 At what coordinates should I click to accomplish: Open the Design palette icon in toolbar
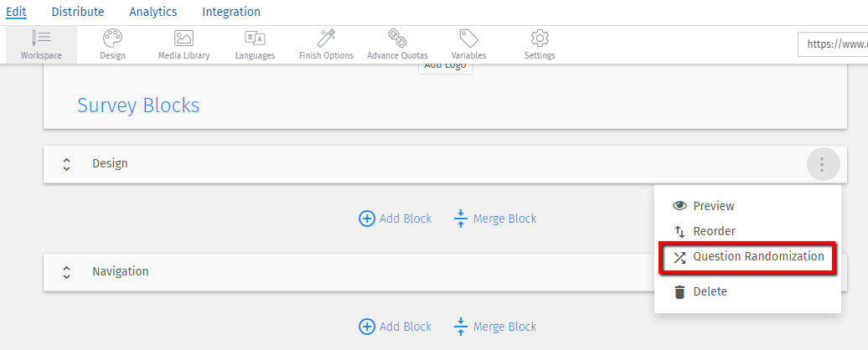coord(112,39)
